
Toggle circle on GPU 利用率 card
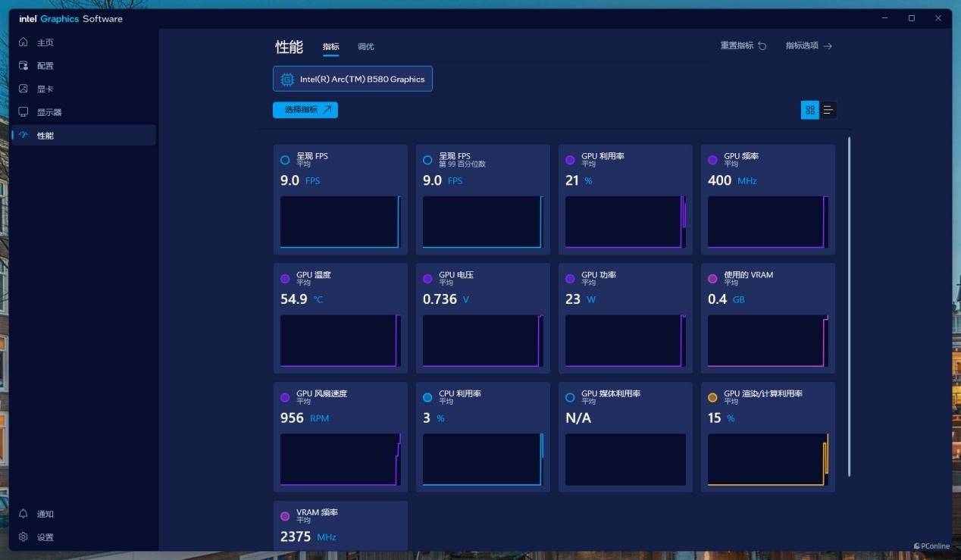tap(570, 160)
